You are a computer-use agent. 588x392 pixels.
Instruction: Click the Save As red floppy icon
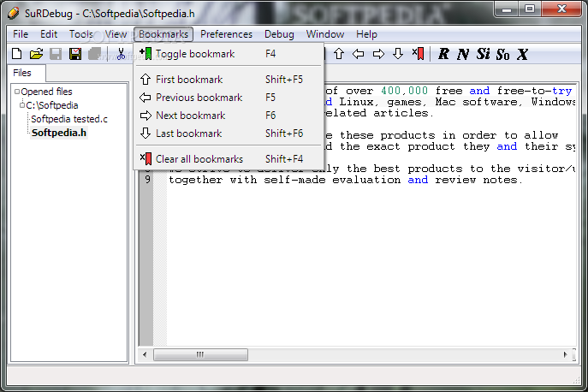tap(75, 54)
